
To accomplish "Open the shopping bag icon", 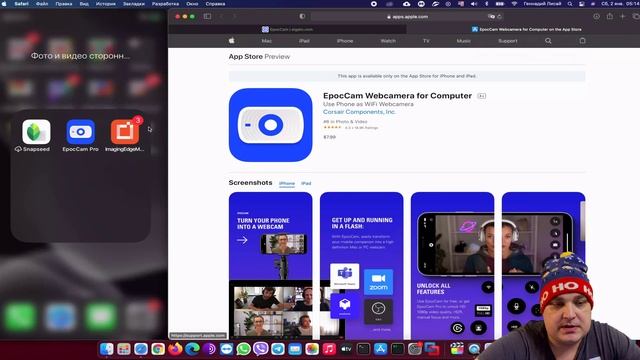I will tap(582, 41).
